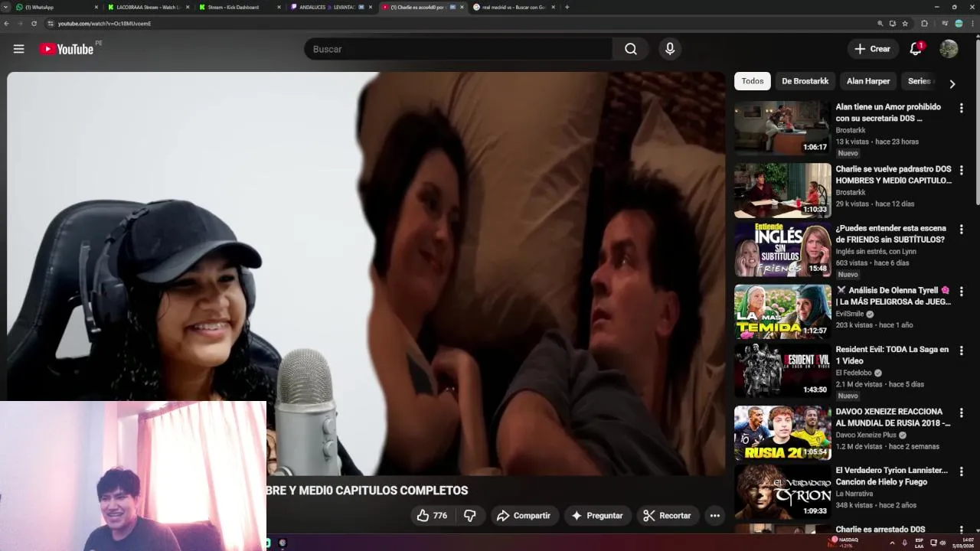Open the YouTube notifications bell
This screenshot has height=551, width=980.
pyautogui.click(x=915, y=49)
